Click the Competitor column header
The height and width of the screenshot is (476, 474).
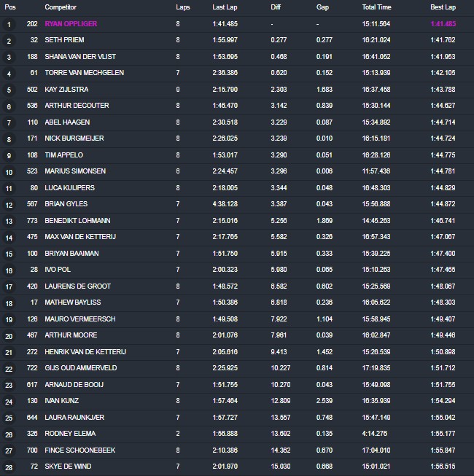61,7
